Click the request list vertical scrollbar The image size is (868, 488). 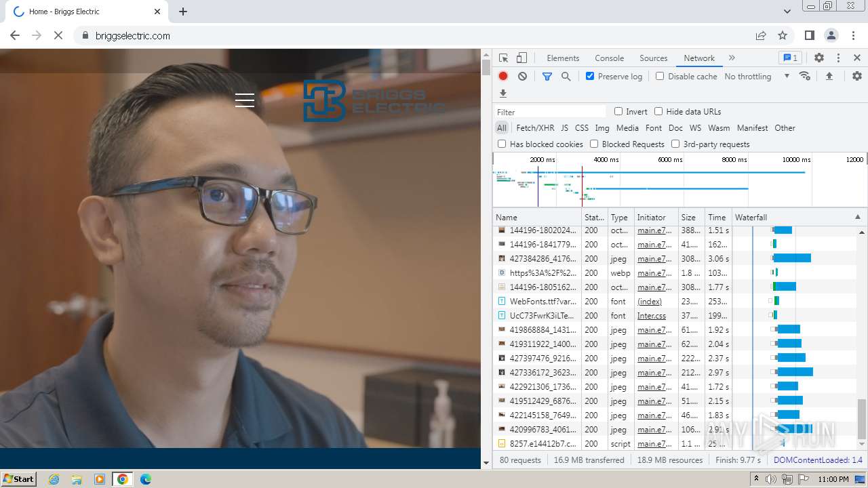click(862, 419)
